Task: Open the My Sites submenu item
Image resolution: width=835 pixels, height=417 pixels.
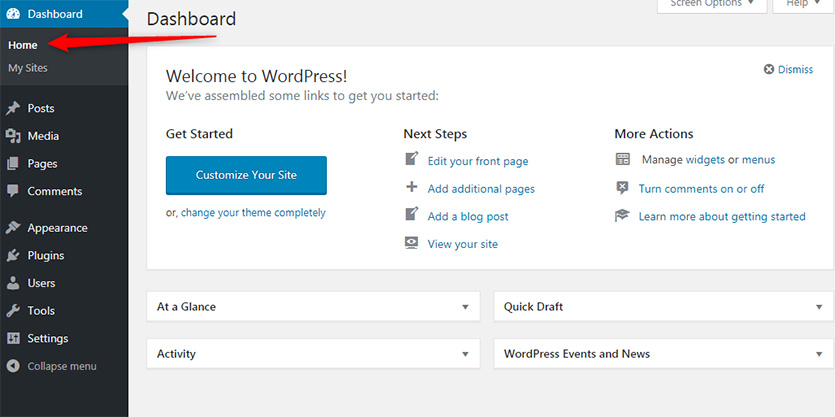Action: coord(28,68)
